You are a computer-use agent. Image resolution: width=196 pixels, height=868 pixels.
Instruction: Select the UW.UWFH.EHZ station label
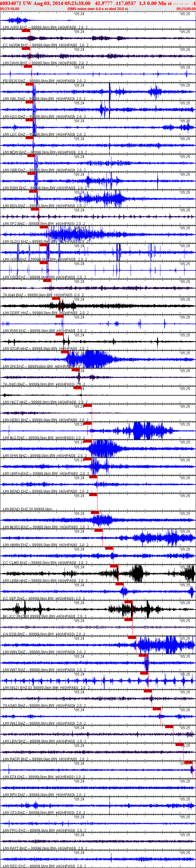16,474
